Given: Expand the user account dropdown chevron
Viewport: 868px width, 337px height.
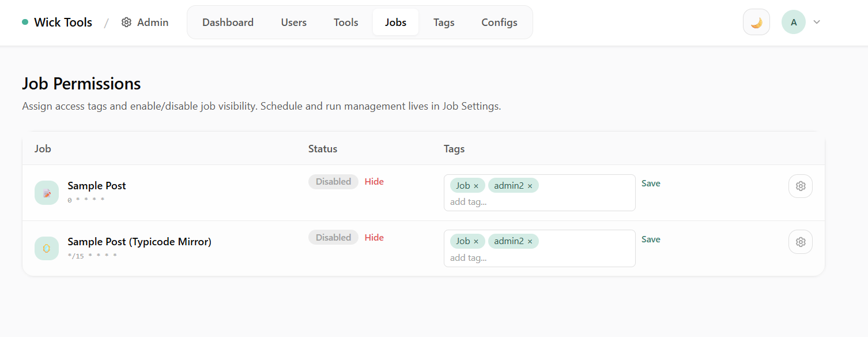Looking at the screenshot, I should (x=817, y=23).
